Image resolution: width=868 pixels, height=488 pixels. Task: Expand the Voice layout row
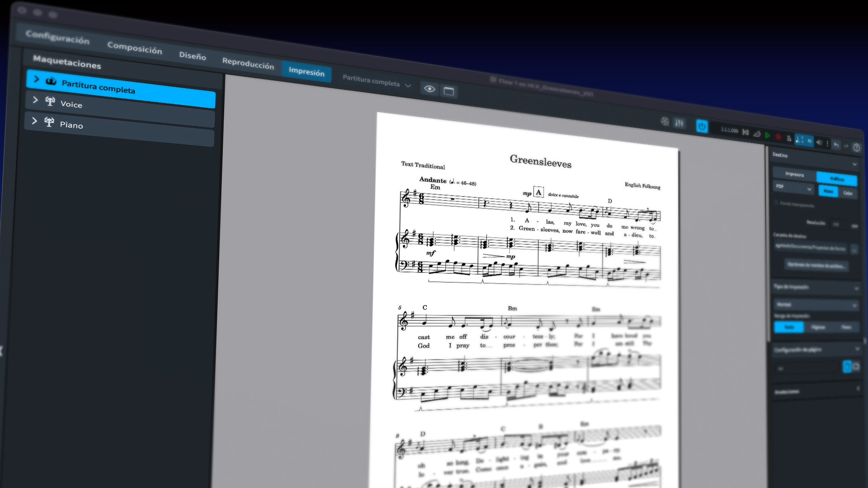[35, 100]
